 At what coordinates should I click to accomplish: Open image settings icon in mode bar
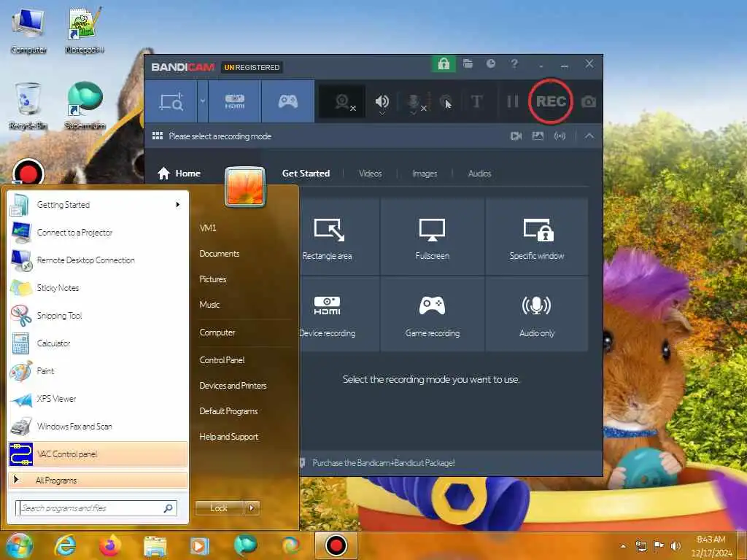click(538, 136)
